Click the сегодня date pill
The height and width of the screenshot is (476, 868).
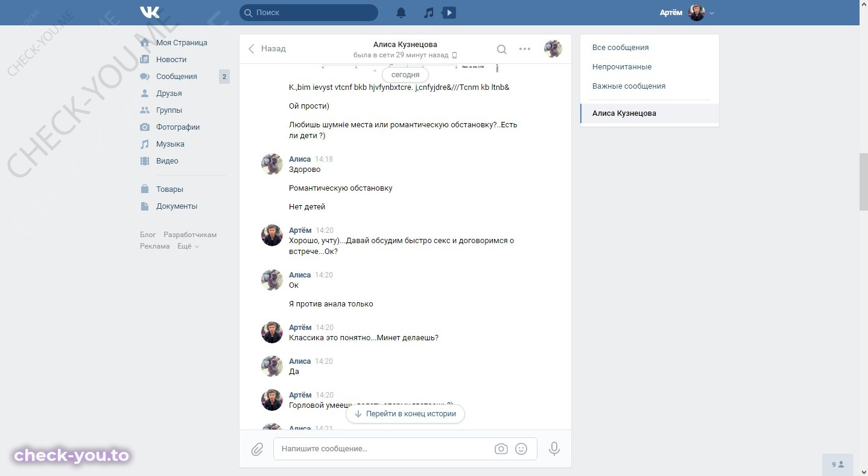405,75
